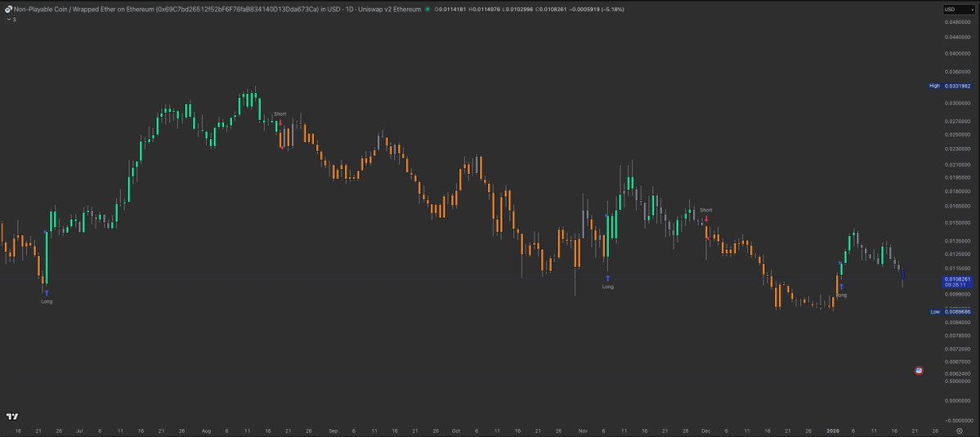The image size is (980, 437).
Task: Click the current price label 0.0108261
Action: point(957,282)
